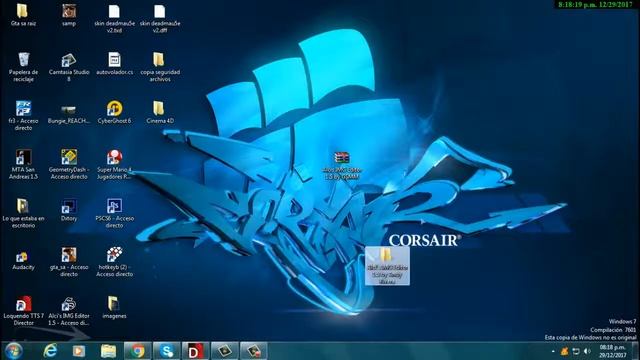
Task: Launch gta_sa Acceso directo shortcut
Action: coord(69,262)
